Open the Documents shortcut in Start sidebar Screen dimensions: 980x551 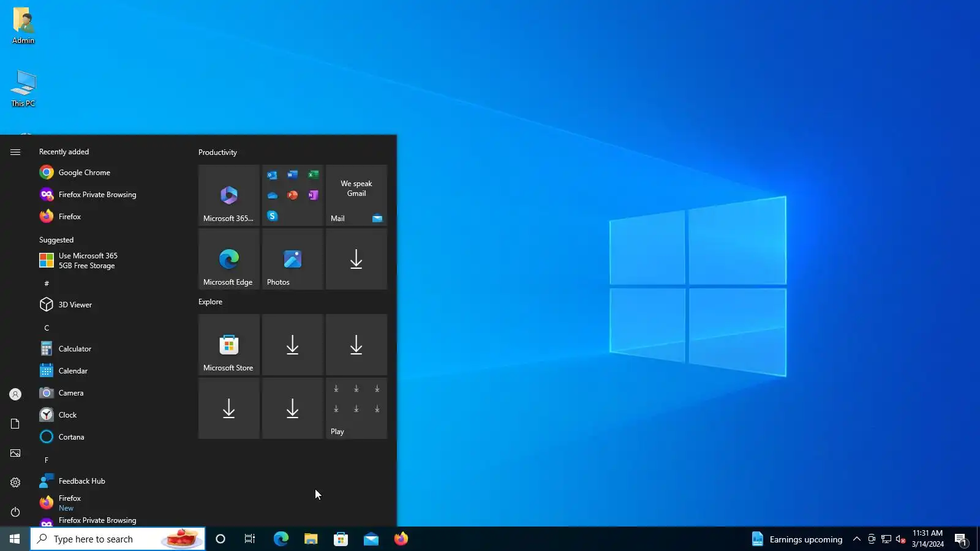[15, 424]
